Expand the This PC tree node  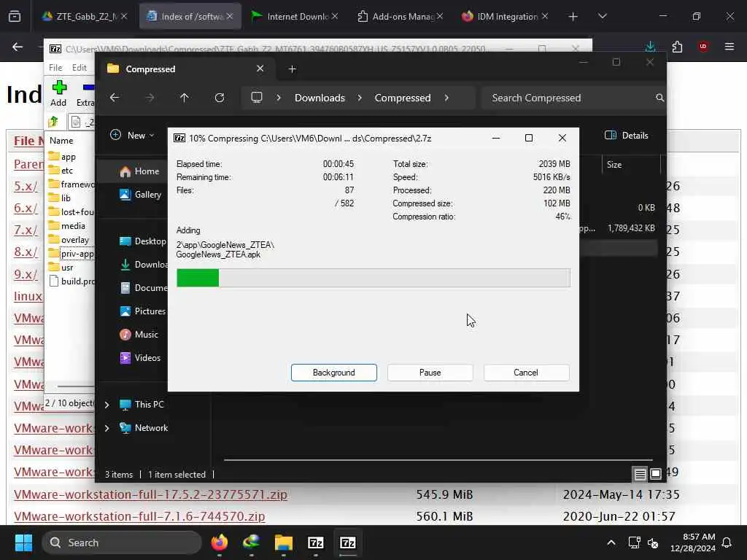pyautogui.click(x=107, y=404)
